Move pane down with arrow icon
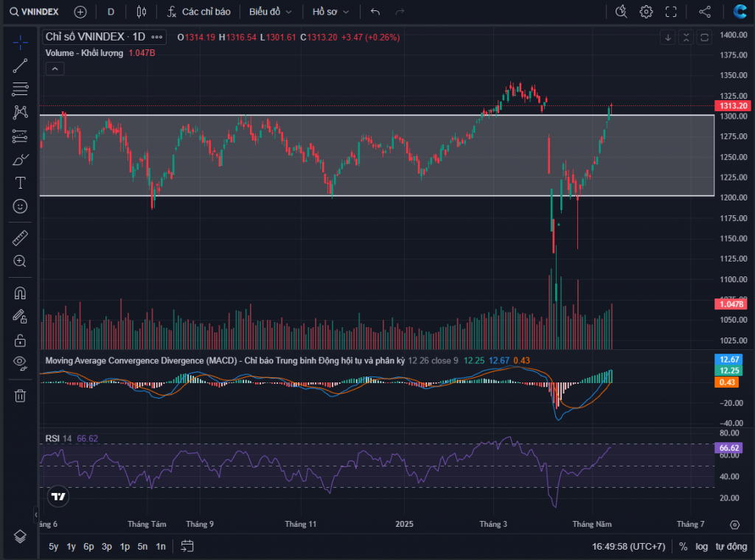The height and width of the screenshot is (560, 755). pyautogui.click(x=668, y=38)
